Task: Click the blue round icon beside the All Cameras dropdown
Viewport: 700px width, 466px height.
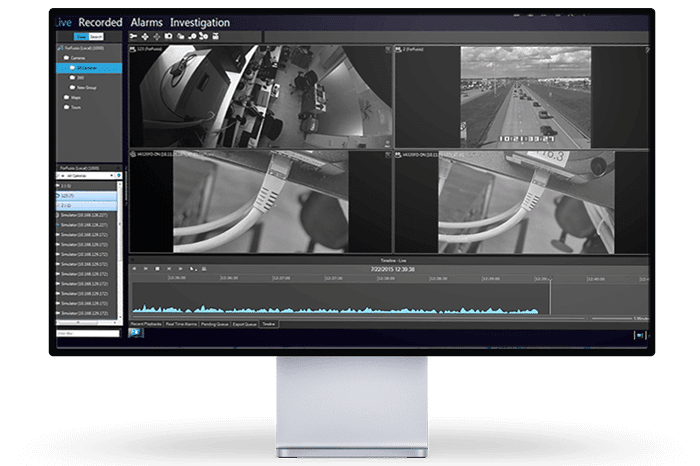Action: click(119, 176)
